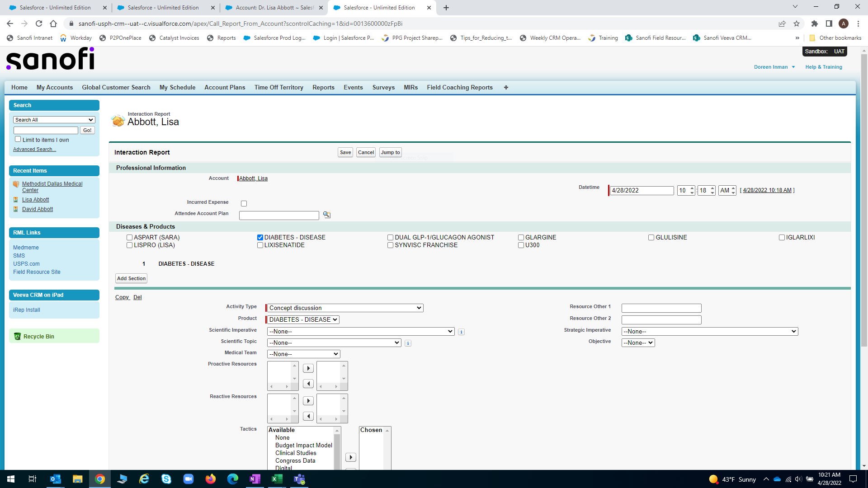Check ASPART (SARA) product
The height and width of the screenshot is (488, 868).
tap(130, 238)
